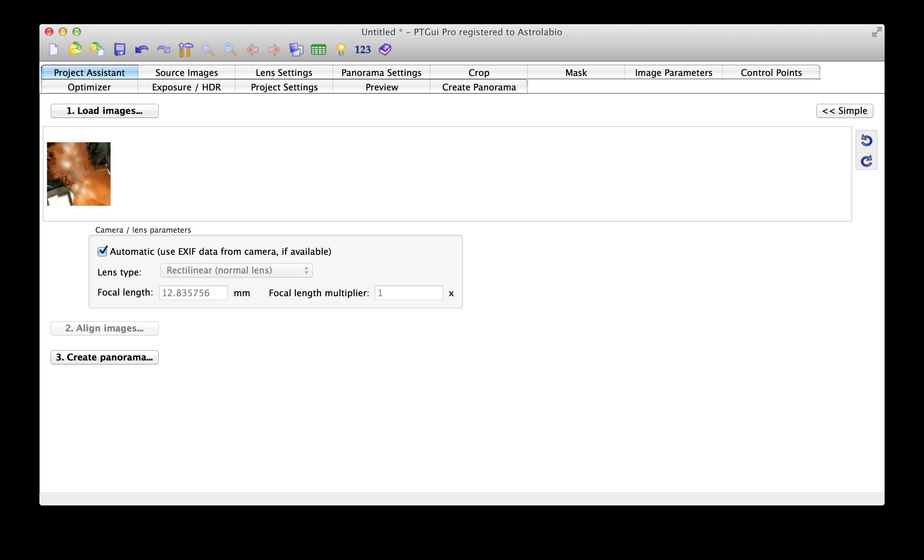The height and width of the screenshot is (560, 924).
Task: Click the Focal length multiplier field
Action: (409, 292)
